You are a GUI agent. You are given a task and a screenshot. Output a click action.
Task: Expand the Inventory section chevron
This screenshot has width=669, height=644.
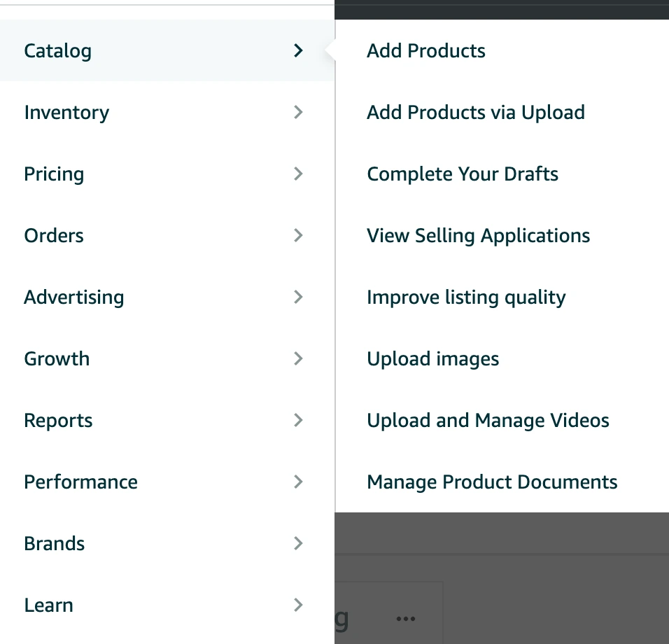(x=299, y=112)
